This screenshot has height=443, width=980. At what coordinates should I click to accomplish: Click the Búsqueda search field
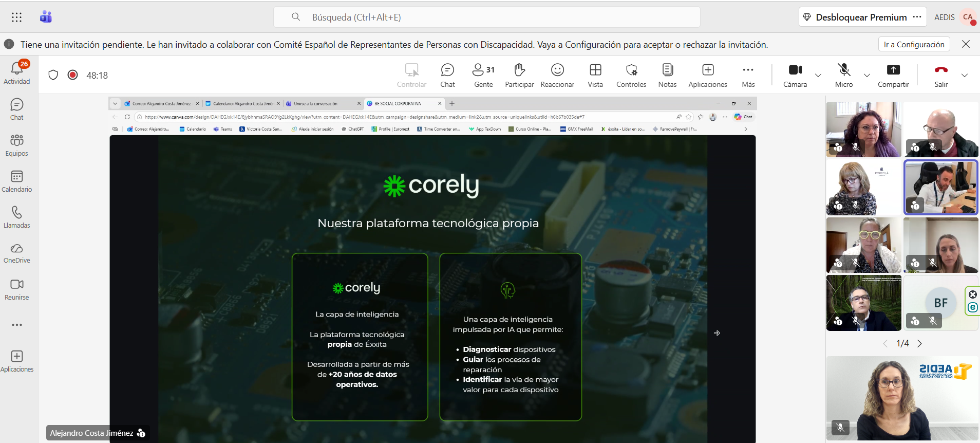[x=486, y=17]
